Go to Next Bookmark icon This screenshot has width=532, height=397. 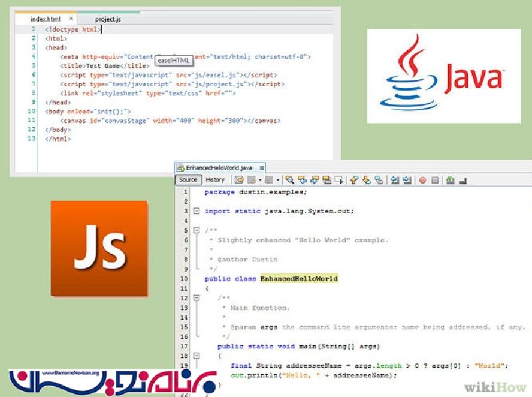pyautogui.click(x=367, y=180)
